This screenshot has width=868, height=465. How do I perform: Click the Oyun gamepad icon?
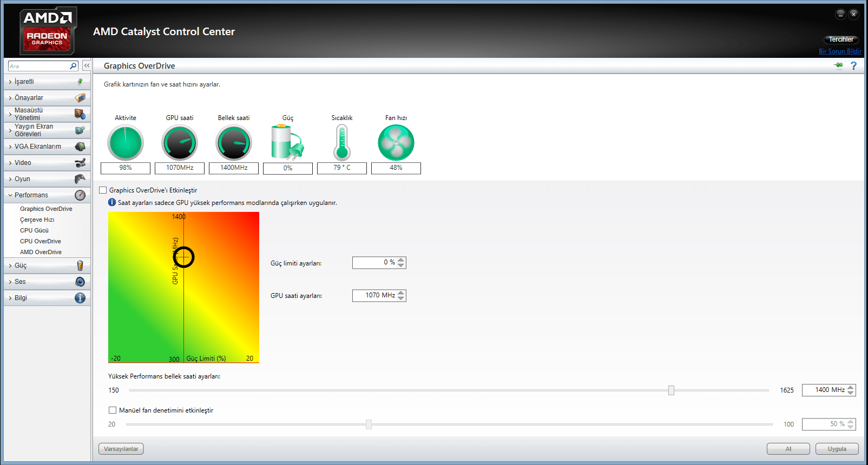pos(80,179)
